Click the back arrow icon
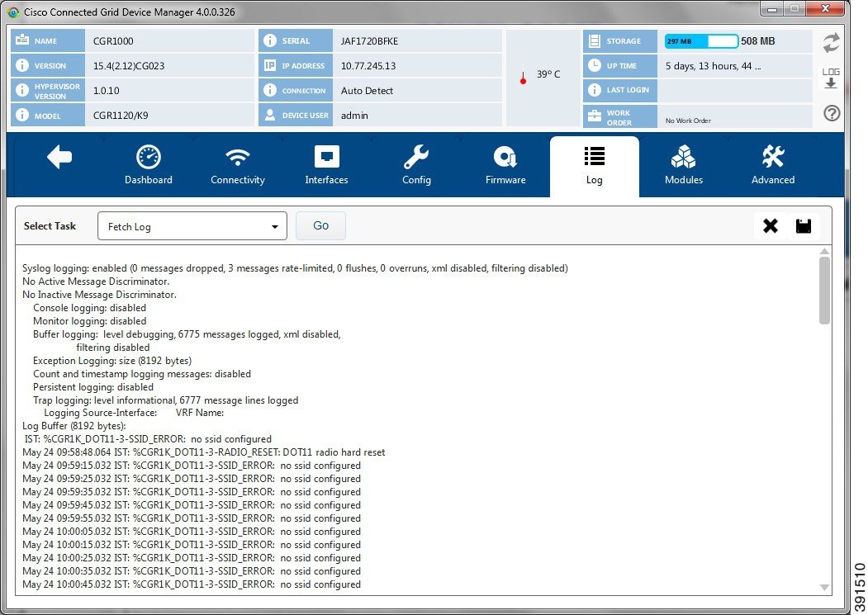 59,157
